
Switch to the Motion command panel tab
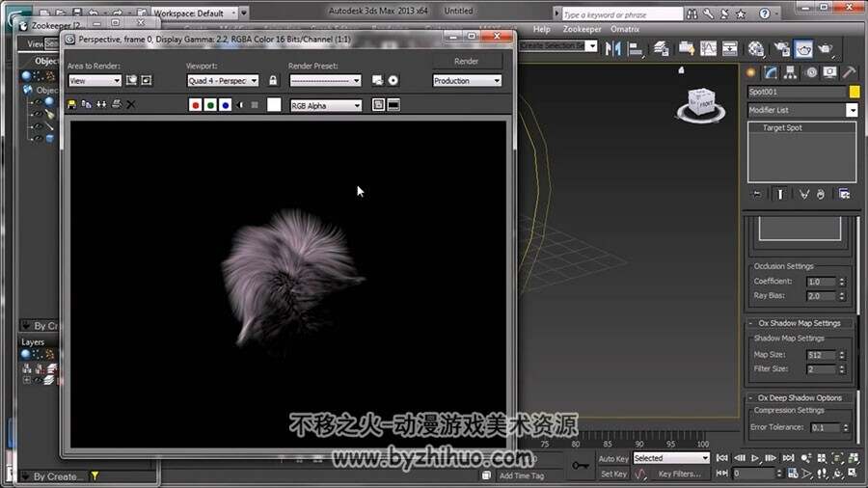pos(811,72)
